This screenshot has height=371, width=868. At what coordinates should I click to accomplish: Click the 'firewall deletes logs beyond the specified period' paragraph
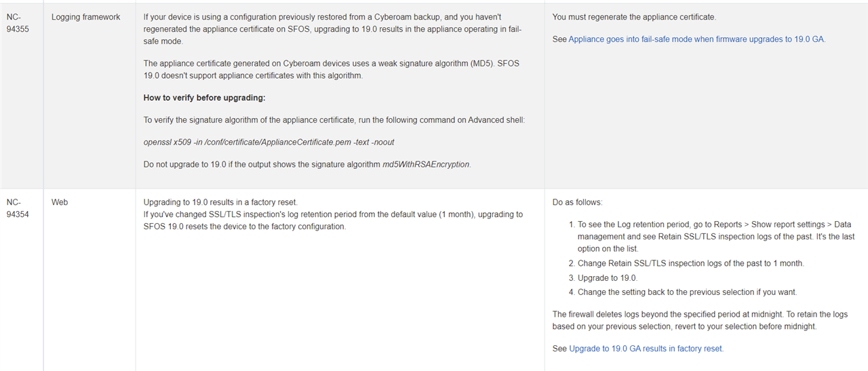pos(698,320)
